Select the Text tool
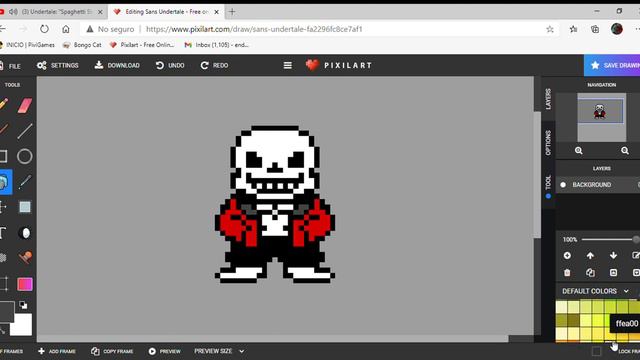The width and height of the screenshot is (640, 360). [2, 233]
